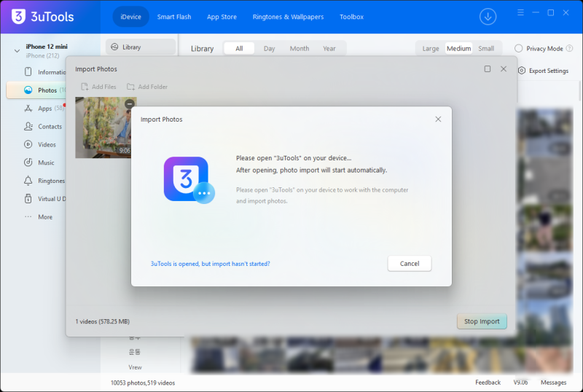
Task: Click the Music note icon in the sidebar
Action: pyautogui.click(x=28, y=162)
